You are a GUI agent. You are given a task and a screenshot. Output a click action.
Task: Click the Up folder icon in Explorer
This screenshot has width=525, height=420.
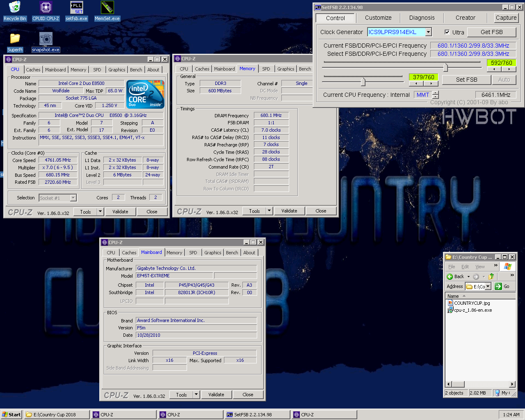pos(491,276)
